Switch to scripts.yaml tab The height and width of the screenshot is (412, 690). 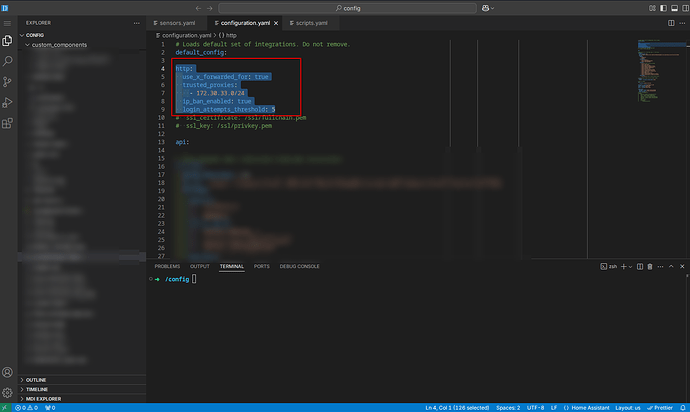click(x=311, y=23)
